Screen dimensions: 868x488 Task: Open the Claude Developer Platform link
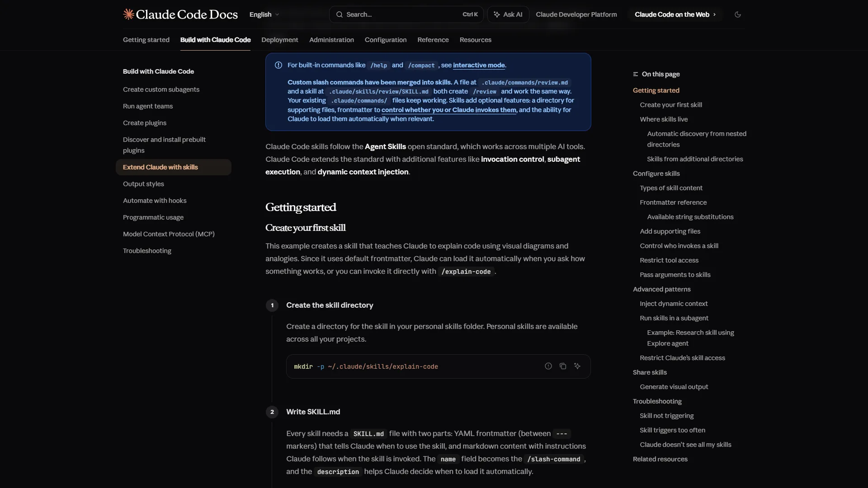coord(576,14)
